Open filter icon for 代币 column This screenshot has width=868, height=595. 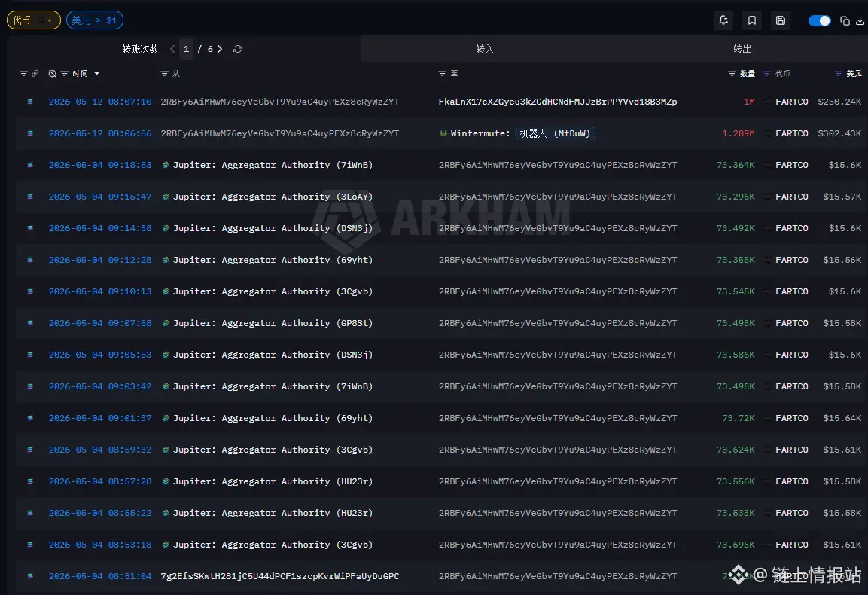(x=766, y=73)
